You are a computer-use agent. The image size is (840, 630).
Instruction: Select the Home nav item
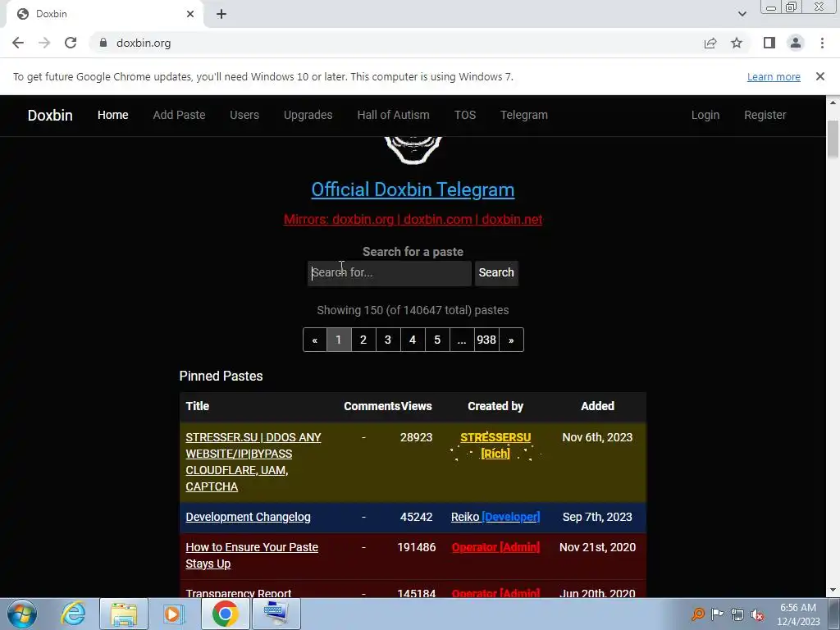tap(113, 115)
